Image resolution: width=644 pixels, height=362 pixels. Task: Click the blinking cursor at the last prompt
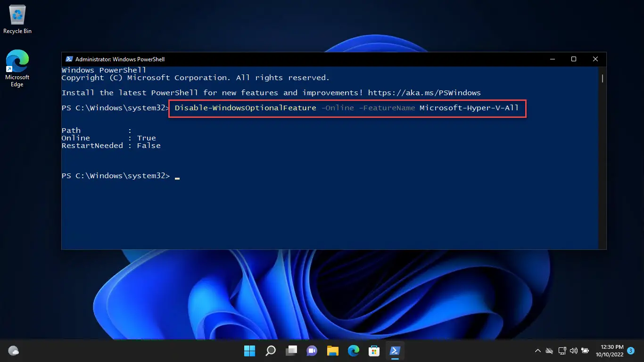tap(177, 178)
